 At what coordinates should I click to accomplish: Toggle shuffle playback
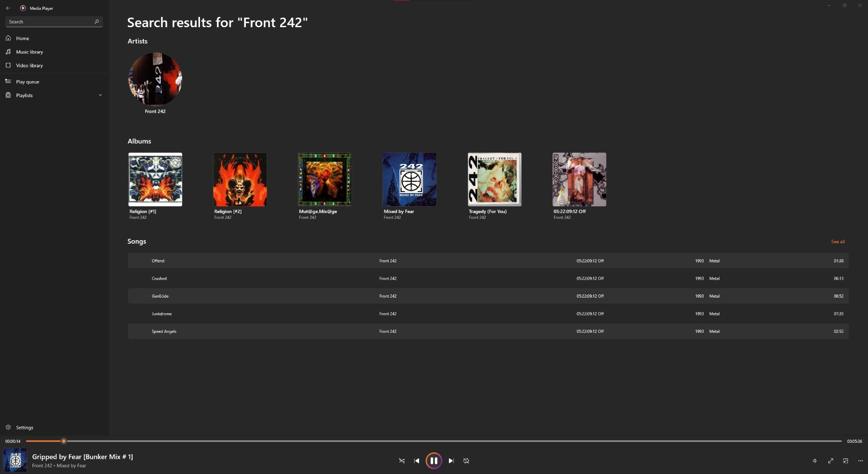tap(402, 461)
